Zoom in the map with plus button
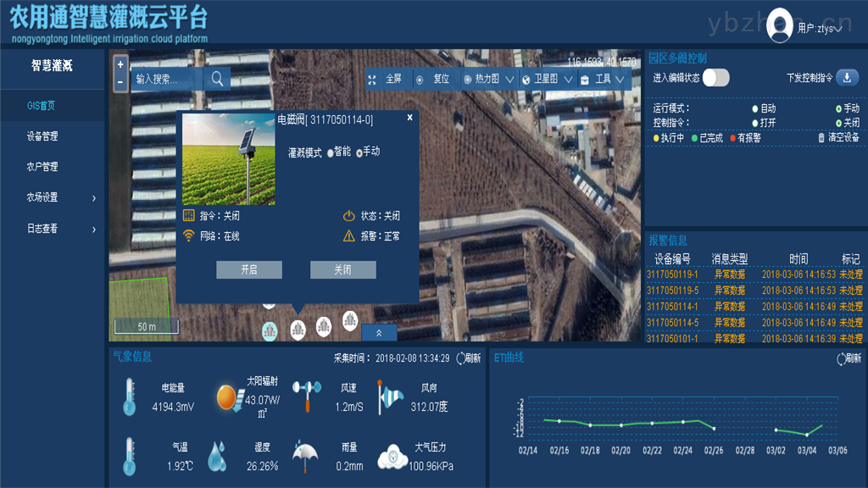Viewport: 868px width, 488px height. pyautogui.click(x=120, y=64)
